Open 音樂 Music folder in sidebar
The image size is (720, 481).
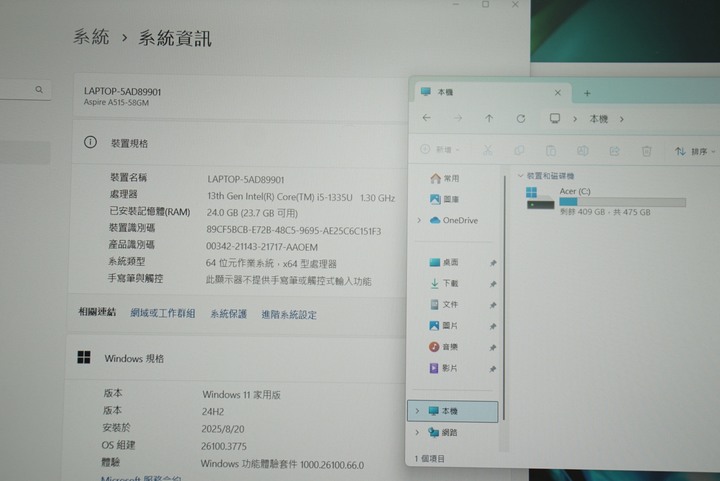pyautogui.click(x=444, y=347)
